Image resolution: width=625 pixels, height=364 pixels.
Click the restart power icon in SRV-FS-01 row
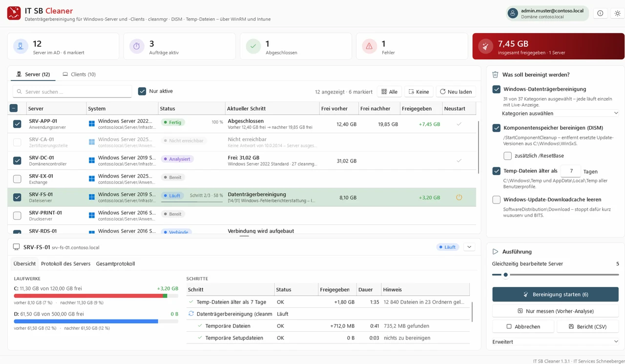459,198
